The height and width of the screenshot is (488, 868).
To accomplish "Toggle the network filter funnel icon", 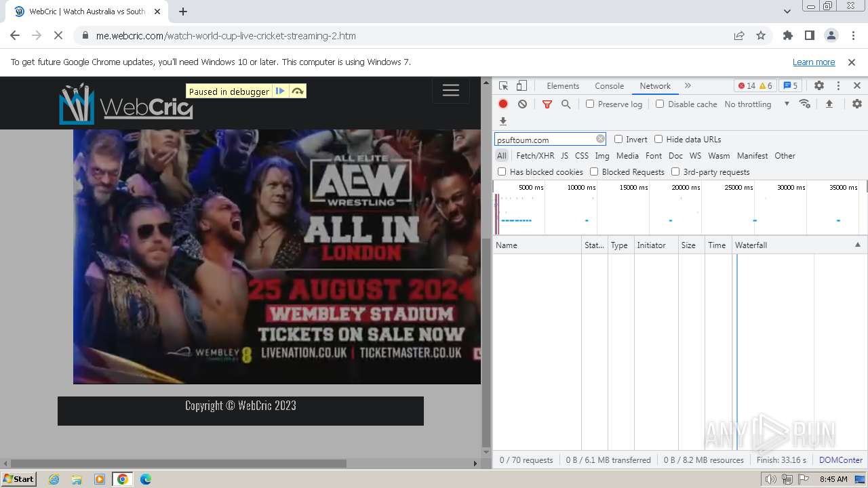I will [x=547, y=104].
